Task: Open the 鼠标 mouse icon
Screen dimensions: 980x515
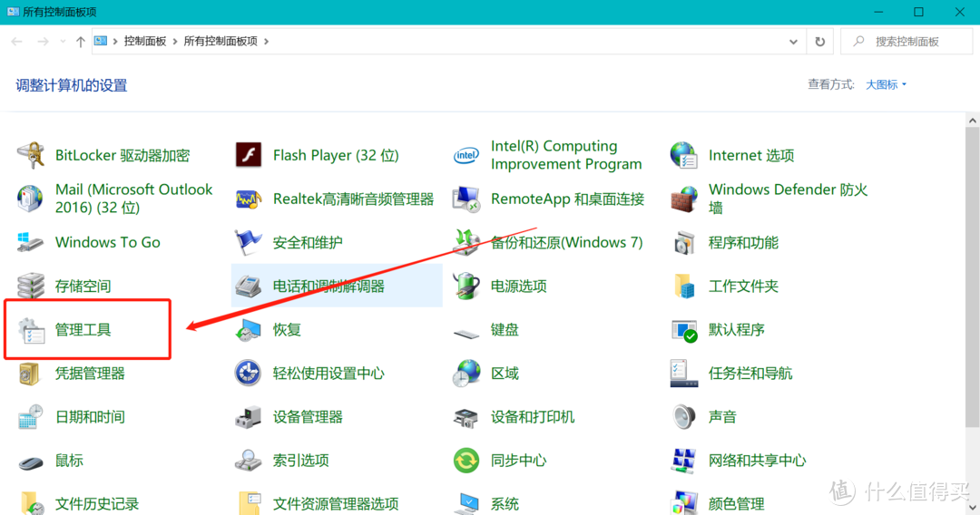Action: tap(31, 462)
